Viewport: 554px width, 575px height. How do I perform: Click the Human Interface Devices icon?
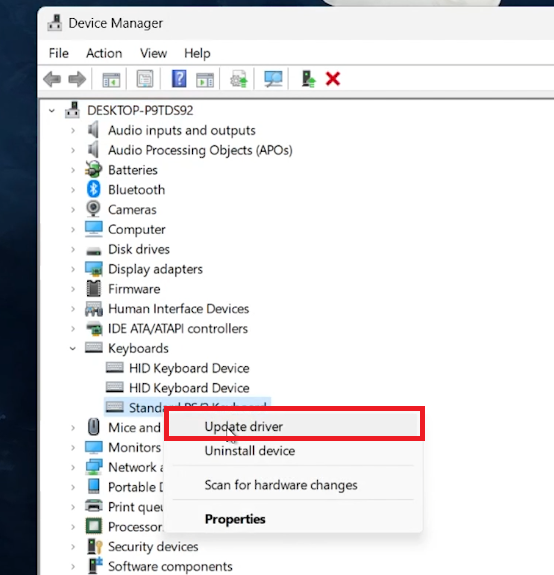[x=94, y=309]
